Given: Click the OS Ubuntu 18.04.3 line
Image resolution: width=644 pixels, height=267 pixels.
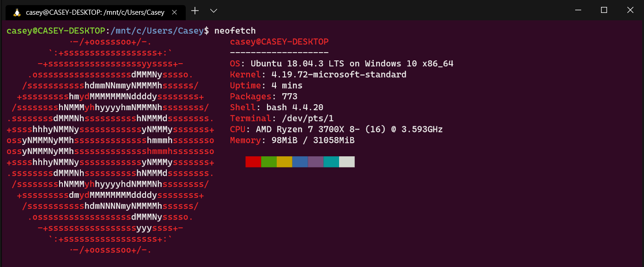Looking at the screenshot, I should (x=341, y=64).
